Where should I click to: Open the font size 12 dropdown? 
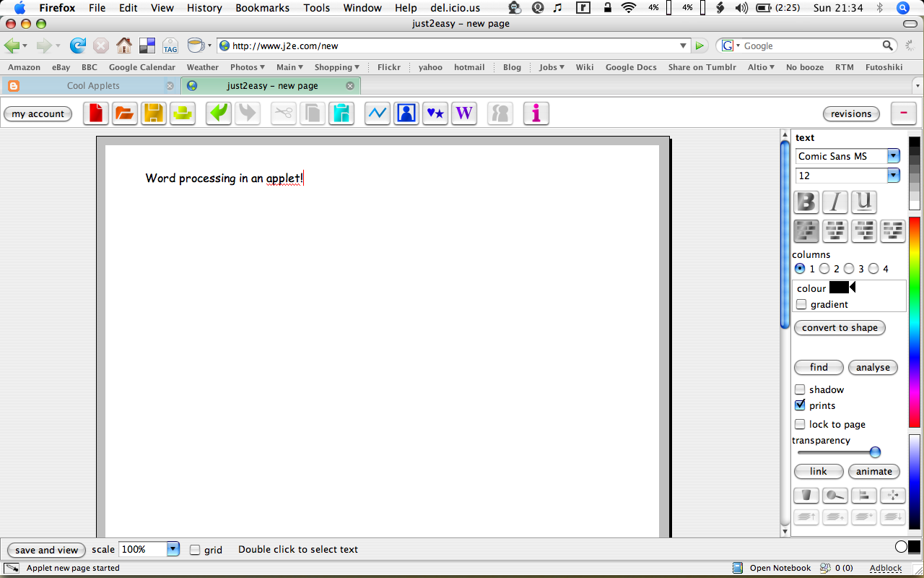click(894, 176)
